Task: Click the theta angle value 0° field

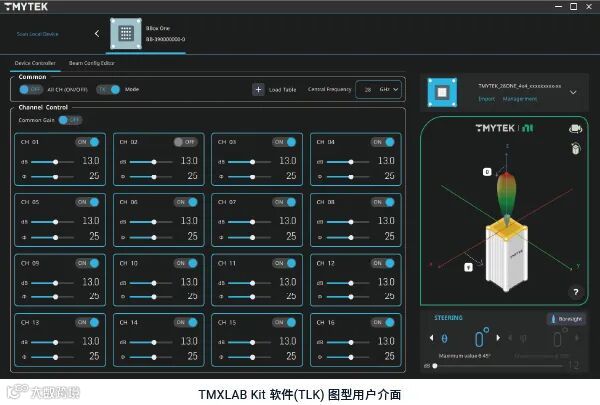Action: coord(481,338)
